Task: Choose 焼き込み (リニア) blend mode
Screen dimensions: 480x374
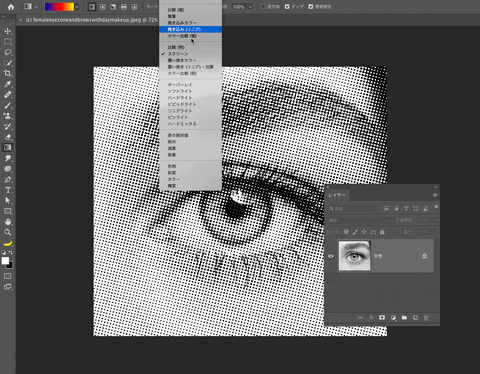Action: click(x=190, y=29)
